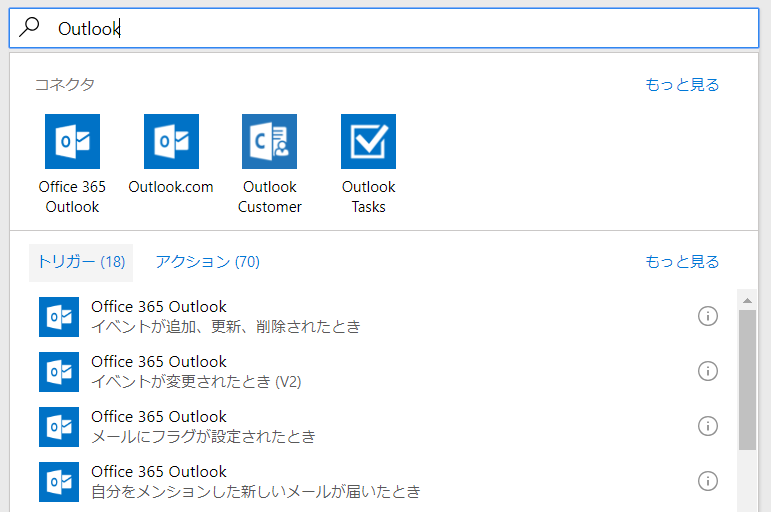This screenshot has height=512, width=771.
Task: Open もっと見る link in コネクタ section
Action: pos(682,85)
